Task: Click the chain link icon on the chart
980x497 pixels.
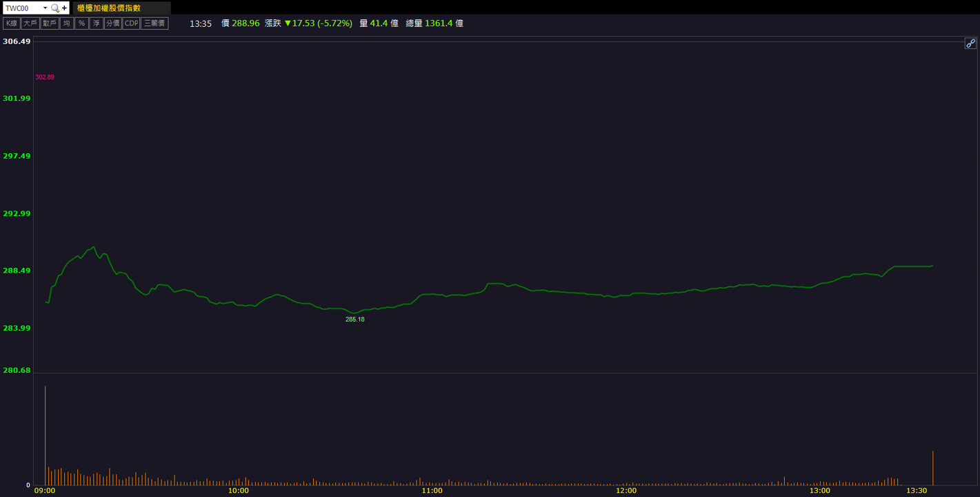Action: pyautogui.click(x=970, y=43)
